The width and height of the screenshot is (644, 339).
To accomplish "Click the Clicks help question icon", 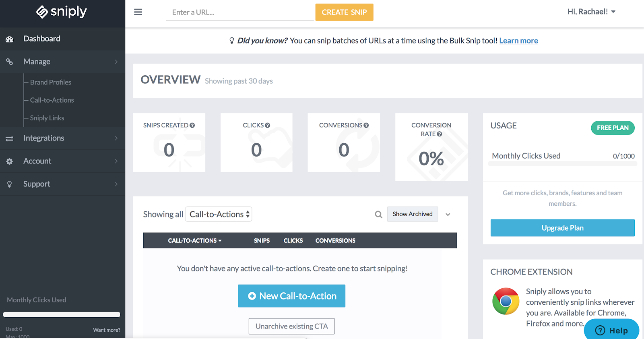I will (268, 125).
